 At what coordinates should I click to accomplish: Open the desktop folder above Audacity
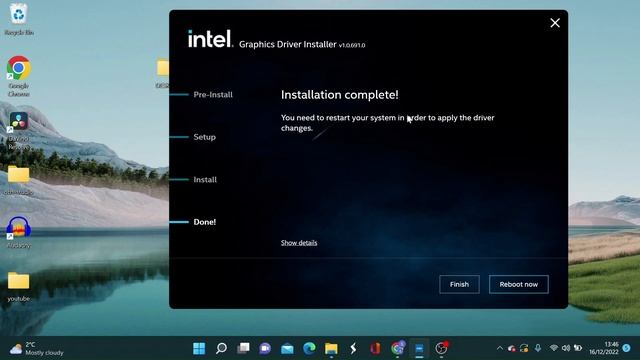pyautogui.click(x=19, y=180)
